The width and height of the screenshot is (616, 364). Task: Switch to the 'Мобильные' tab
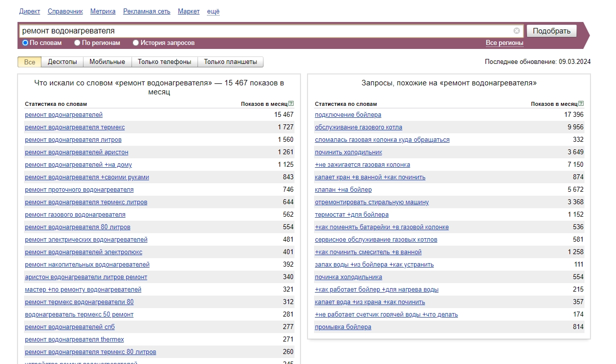pos(107,62)
